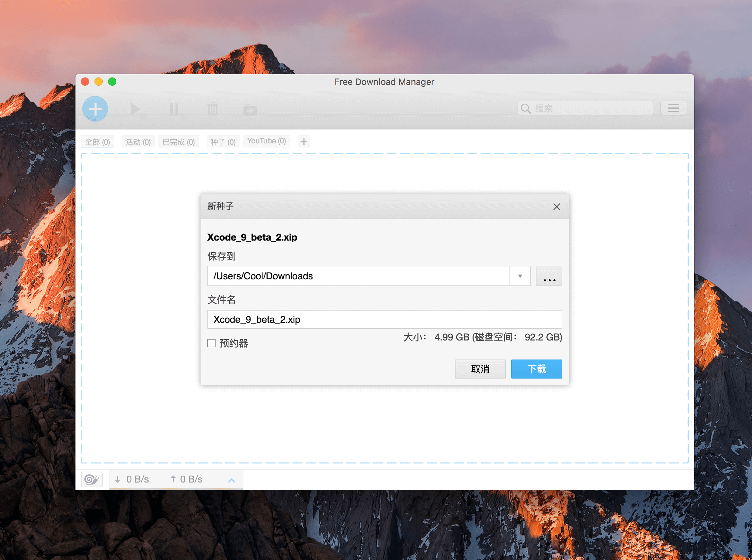The width and height of the screenshot is (752, 560).
Task: Click the move to folder icon
Action: [x=250, y=109]
